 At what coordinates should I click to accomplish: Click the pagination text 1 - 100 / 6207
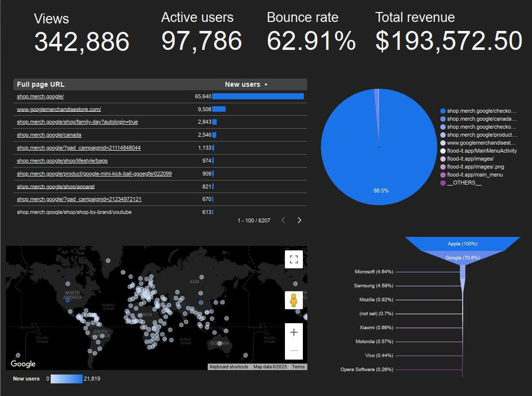point(254,221)
